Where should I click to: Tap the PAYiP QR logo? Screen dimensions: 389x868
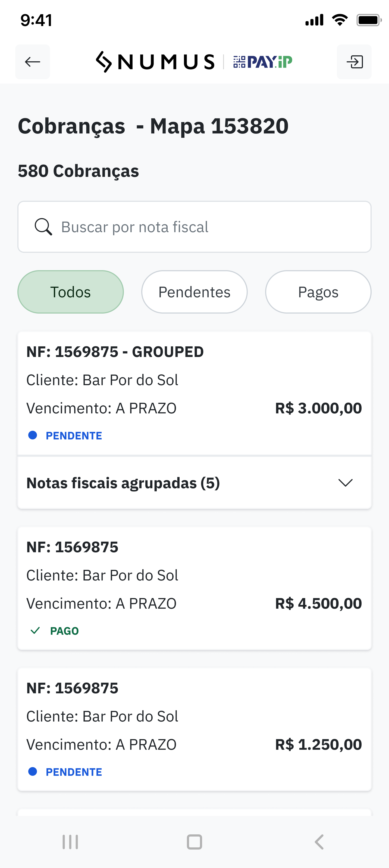pyautogui.click(x=262, y=62)
